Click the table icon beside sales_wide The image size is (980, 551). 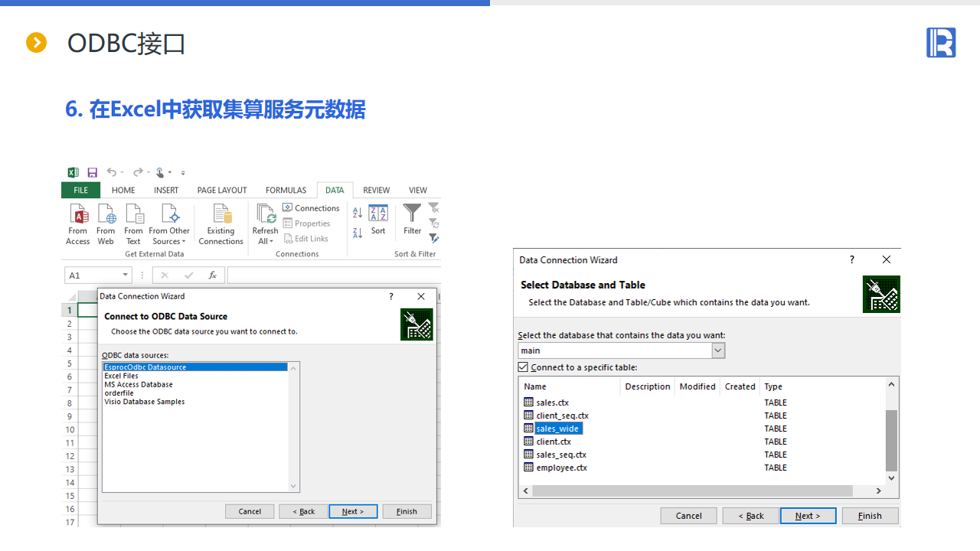point(528,429)
